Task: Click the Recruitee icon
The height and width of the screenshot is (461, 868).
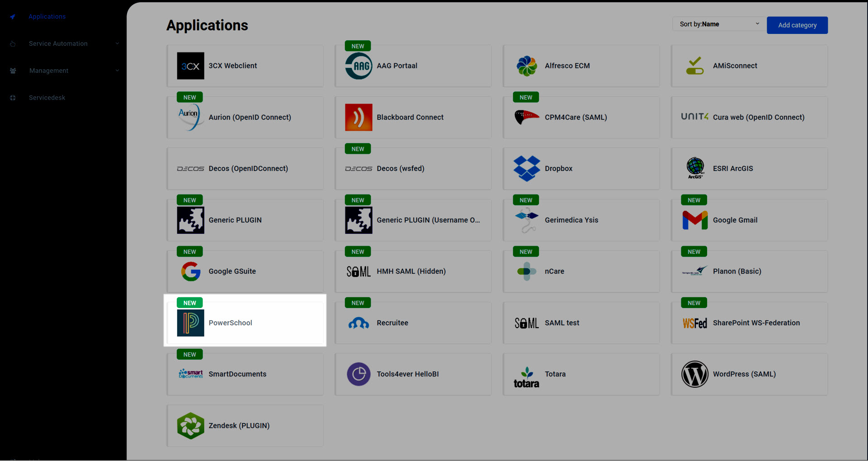Action: tap(359, 323)
